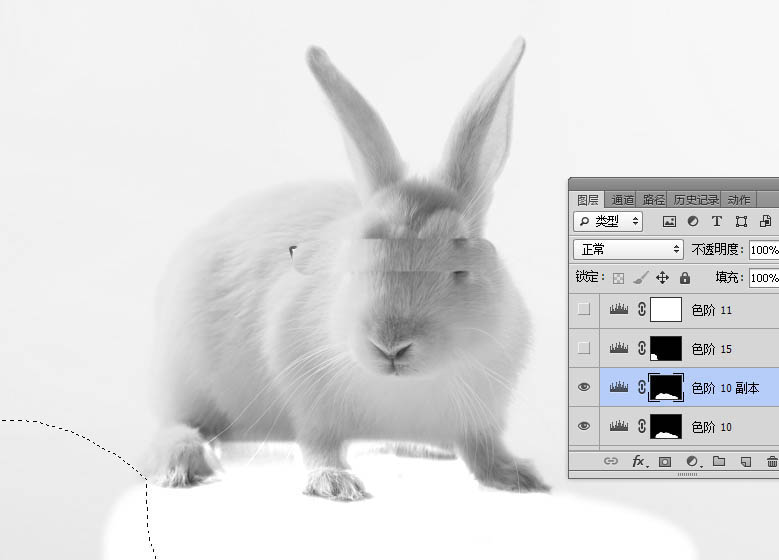The height and width of the screenshot is (560, 779).
Task: Open the 正常 blend mode dropdown
Action: coord(628,249)
